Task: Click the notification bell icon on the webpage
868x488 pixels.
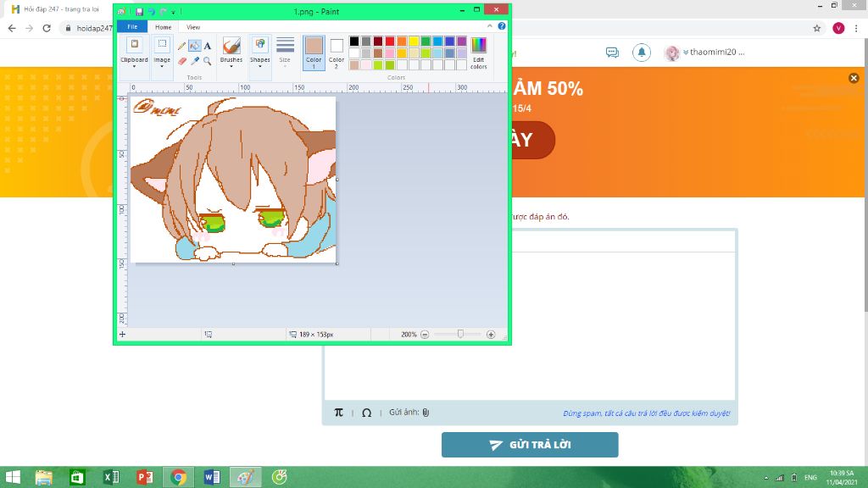Action: click(x=642, y=53)
